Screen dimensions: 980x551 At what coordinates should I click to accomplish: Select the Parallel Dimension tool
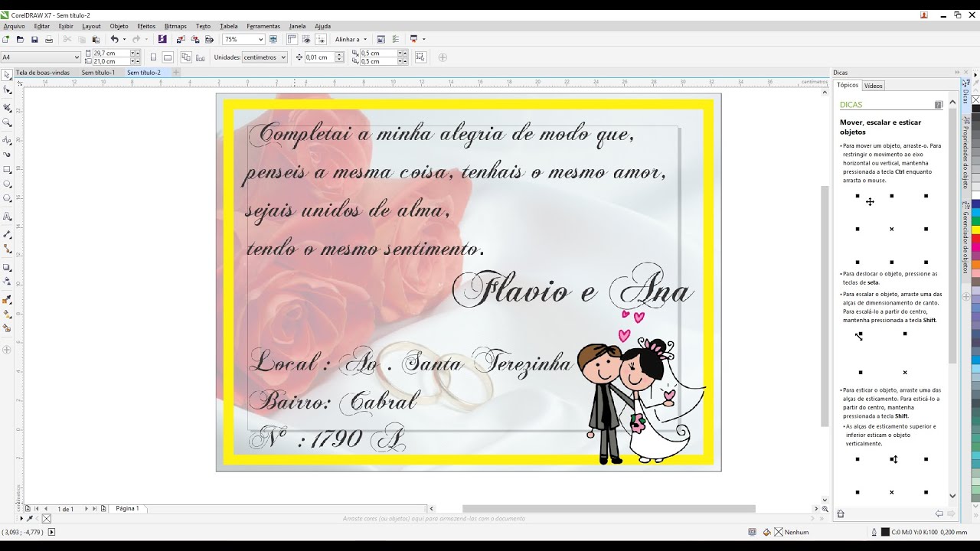pos(7,234)
